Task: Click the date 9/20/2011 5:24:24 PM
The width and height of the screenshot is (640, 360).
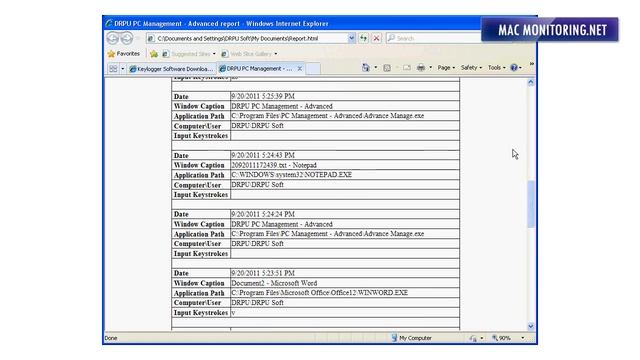Action: pos(263,214)
